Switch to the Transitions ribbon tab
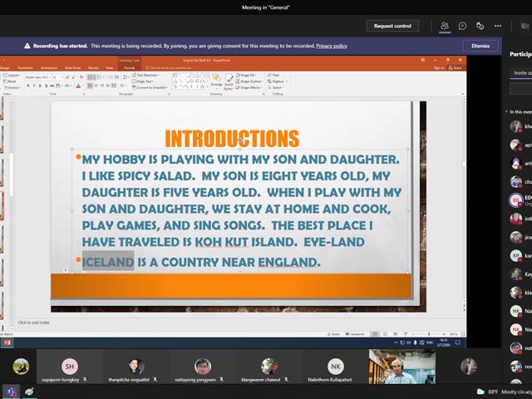The width and height of the screenshot is (532, 399). (26, 68)
